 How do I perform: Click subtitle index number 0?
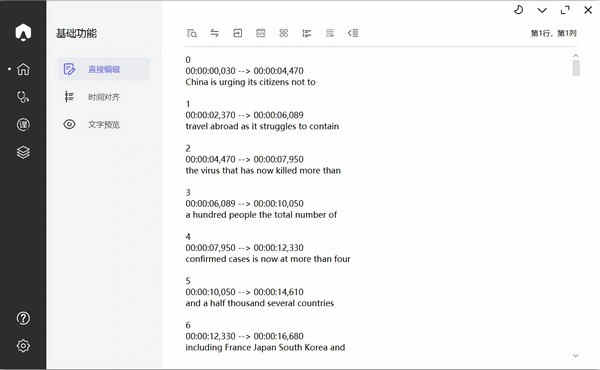(188, 60)
